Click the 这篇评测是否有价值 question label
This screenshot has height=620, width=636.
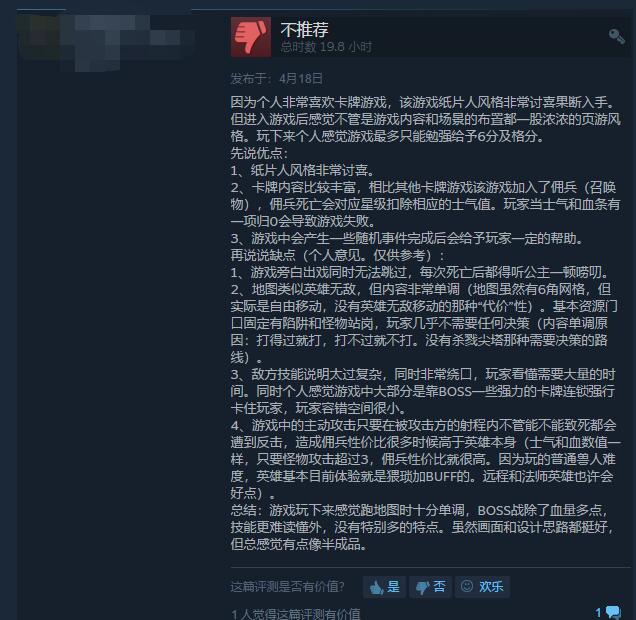point(288,586)
